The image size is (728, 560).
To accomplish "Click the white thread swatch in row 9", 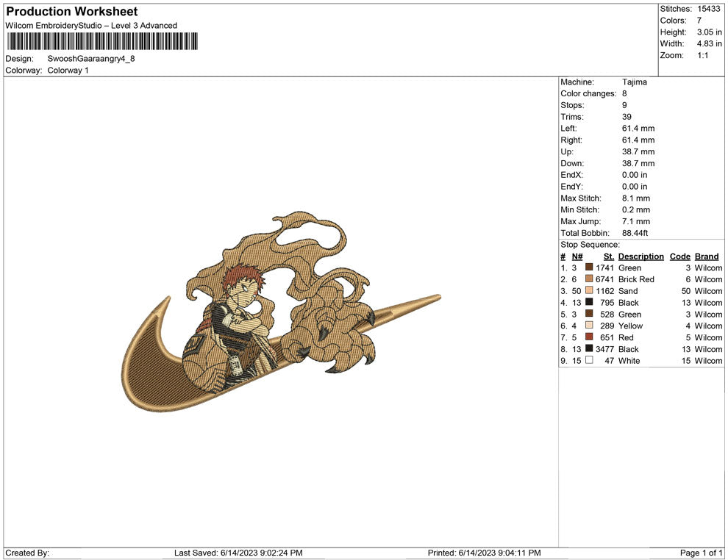I will pyautogui.click(x=589, y=361).
